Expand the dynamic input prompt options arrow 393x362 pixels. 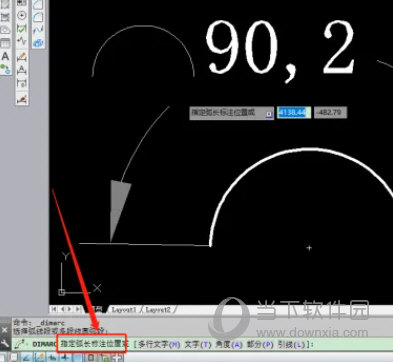click(269, 114)
